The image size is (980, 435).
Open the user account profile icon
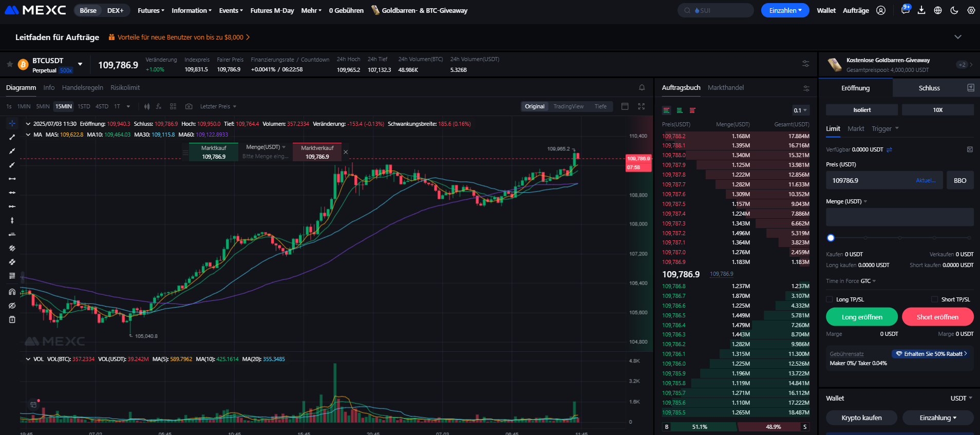(x=881, y=10)
